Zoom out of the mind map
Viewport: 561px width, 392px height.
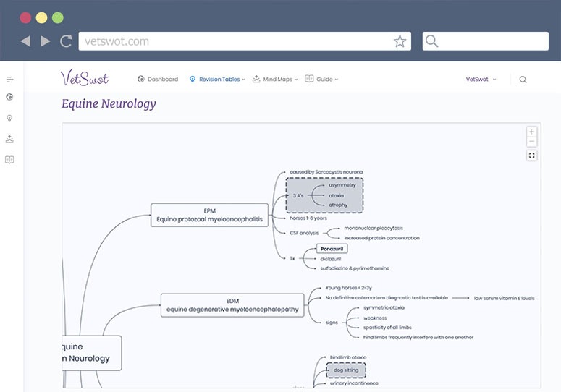pyautogui.click(x=532, y=142)
